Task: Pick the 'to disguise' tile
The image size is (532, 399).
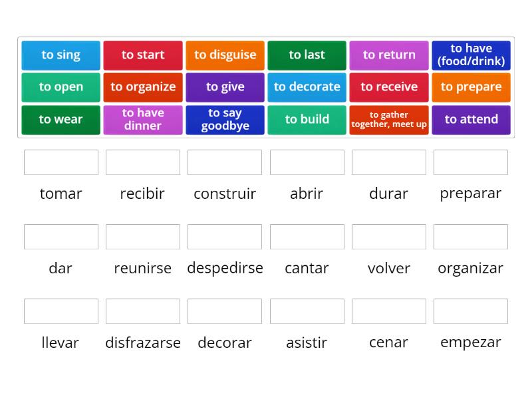Action: tap(225, 55)
